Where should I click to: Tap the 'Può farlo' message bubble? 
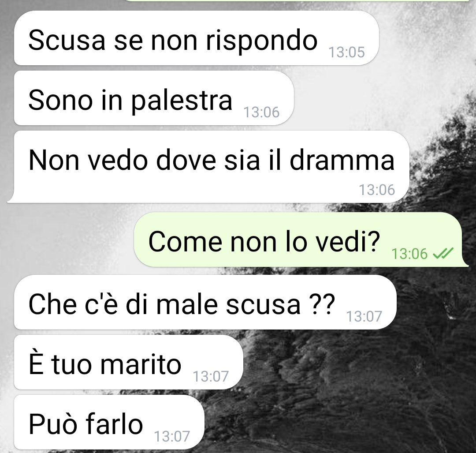(109, 422)
